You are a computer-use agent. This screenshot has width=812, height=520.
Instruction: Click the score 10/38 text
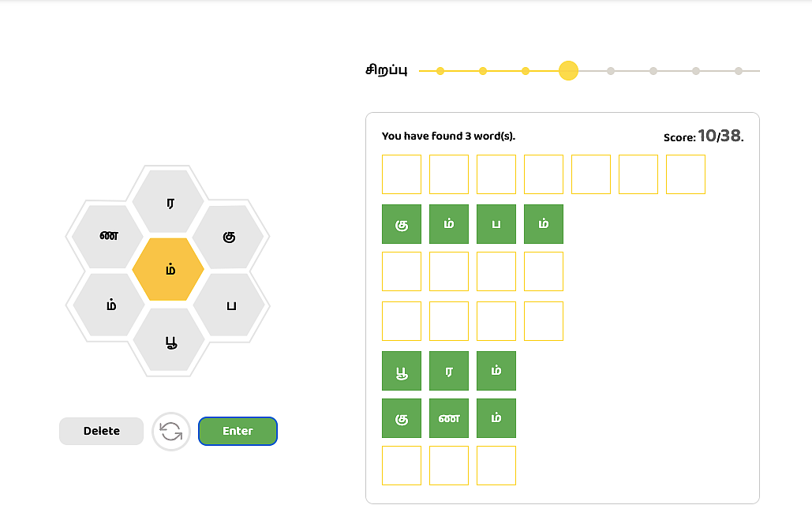[720, 136]
